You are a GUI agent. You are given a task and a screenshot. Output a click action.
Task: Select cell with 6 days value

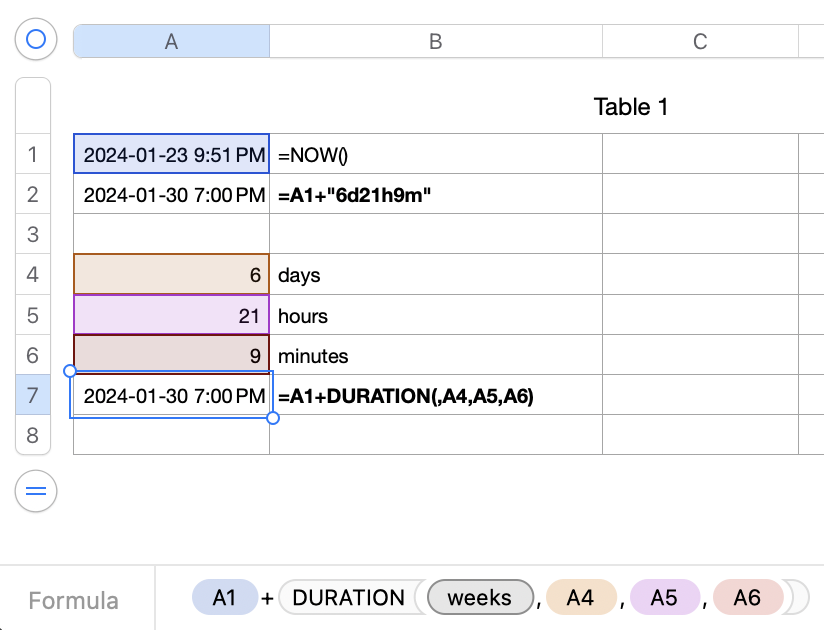[x=171, y=274]
